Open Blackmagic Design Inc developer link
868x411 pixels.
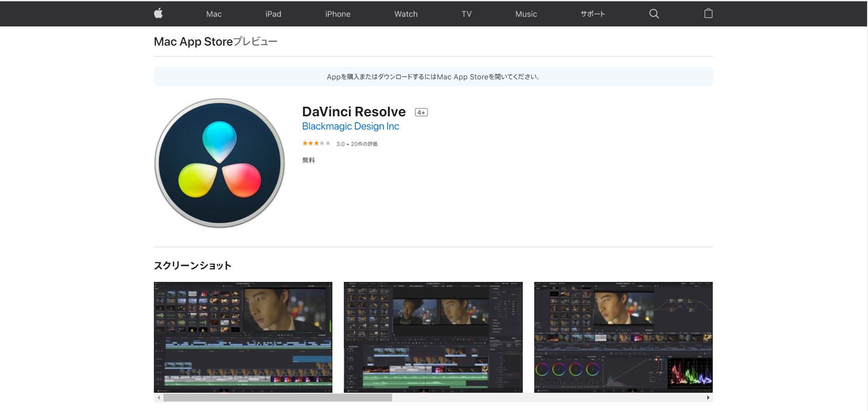(351, 126)
